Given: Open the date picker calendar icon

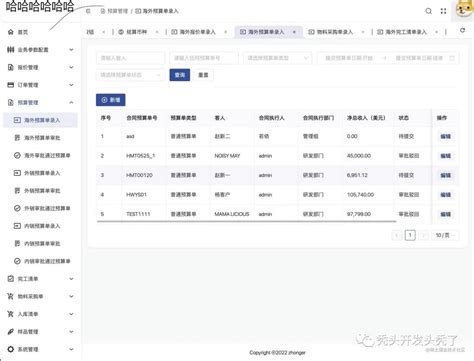Looking at the screenshot, I should (x=452, y=58).
